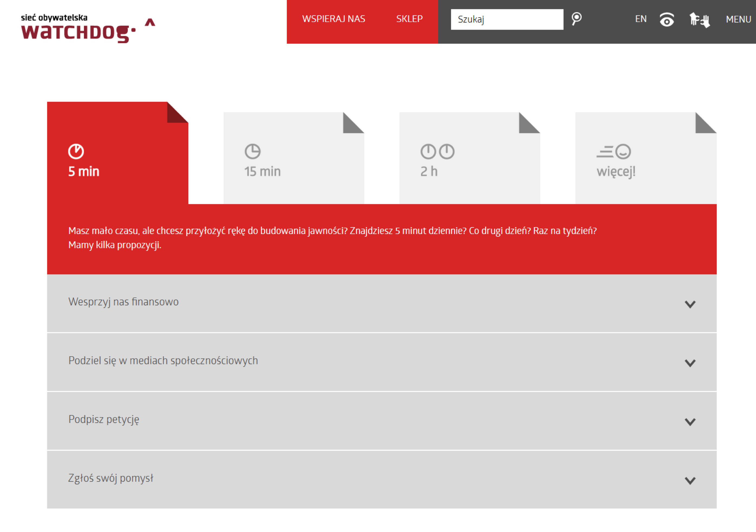
Task: Open the WSPIERAJ NAS link
Action: pyautogui.click(x=334, y=19)
